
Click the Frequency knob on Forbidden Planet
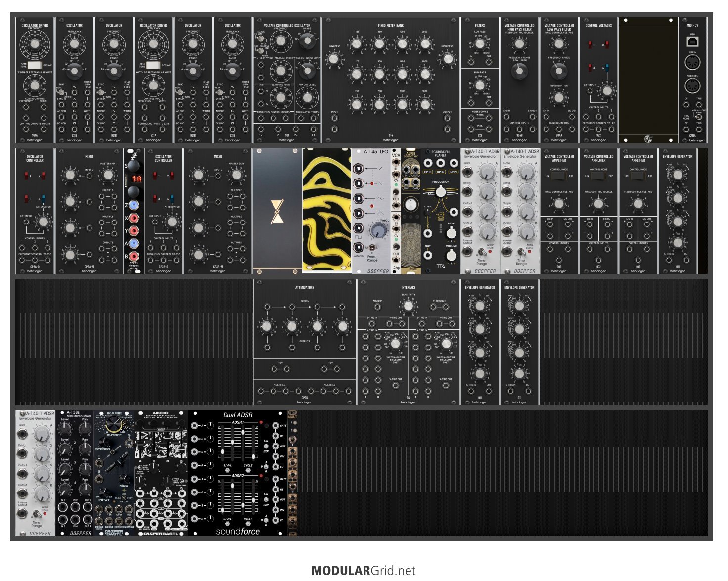(440, 192)
